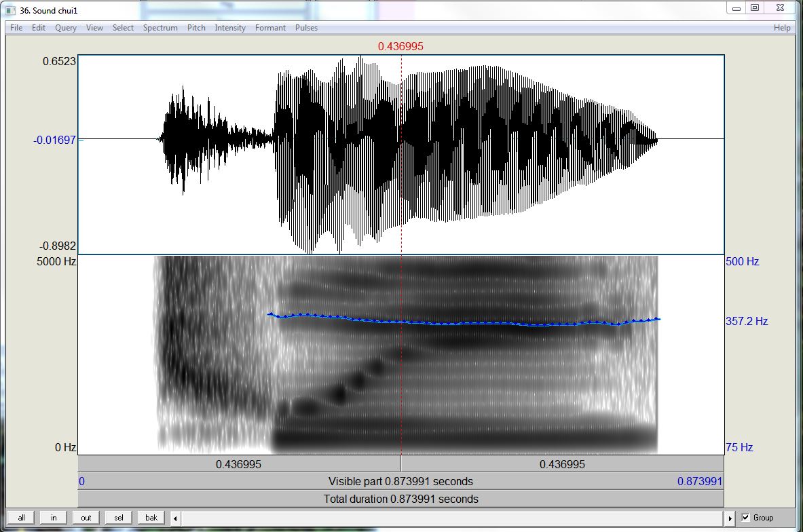Click the blue pitch contour in spectrogram
The image size is (803, 532).
click(x=464, y=322)
